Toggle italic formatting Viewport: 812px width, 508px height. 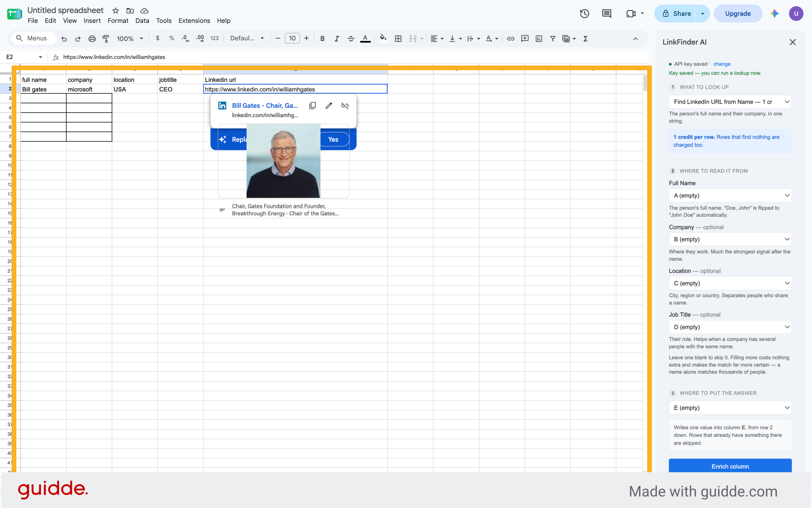click(x=336, y=39)
